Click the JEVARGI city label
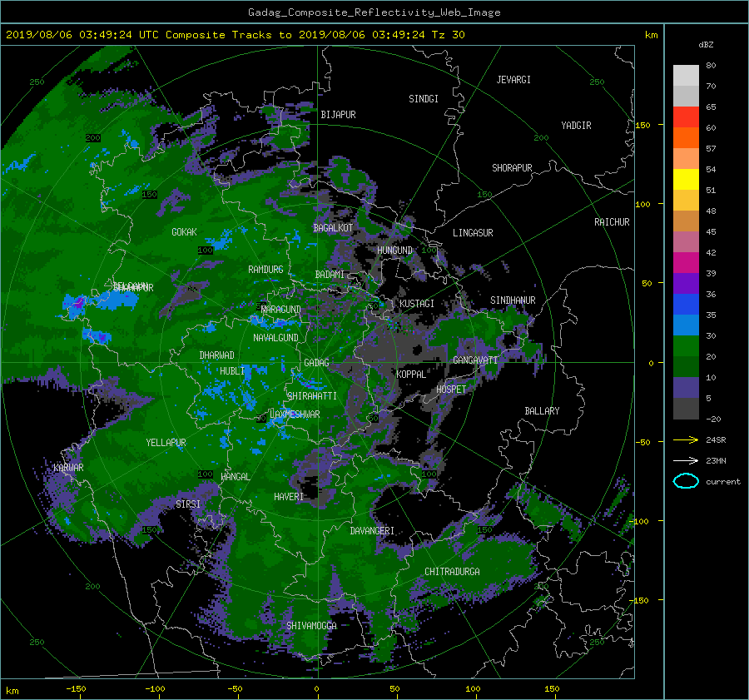This screenshot has width=749, height=700. pos(513,80)
